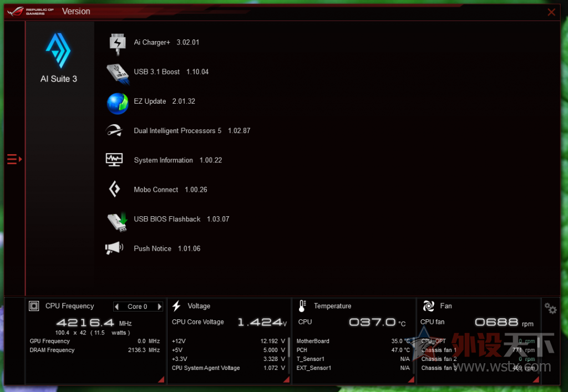Click the +5V voltage row
The width and height of the screenshot is (568, 392).
point(229,350)
